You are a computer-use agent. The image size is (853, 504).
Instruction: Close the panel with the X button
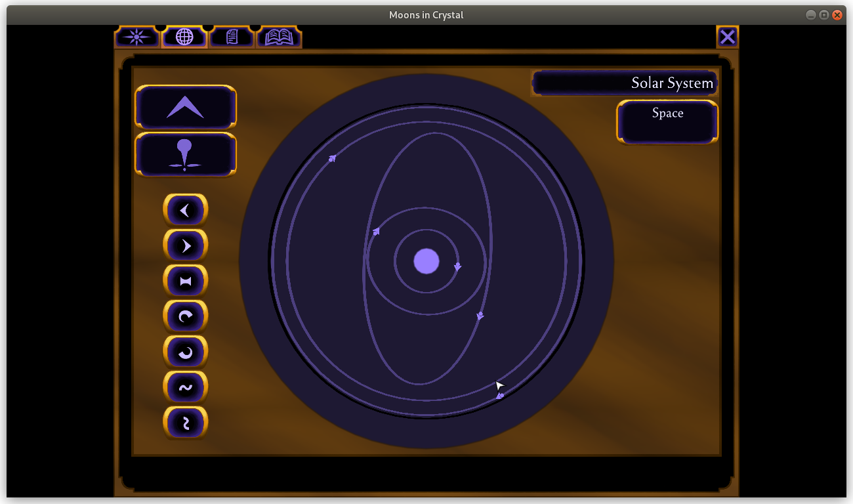point(727,37)
